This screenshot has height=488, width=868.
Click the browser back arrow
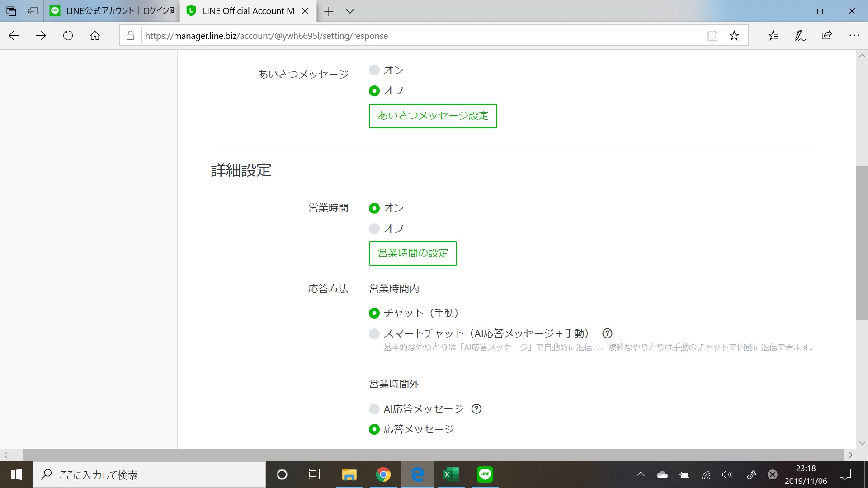14,36
